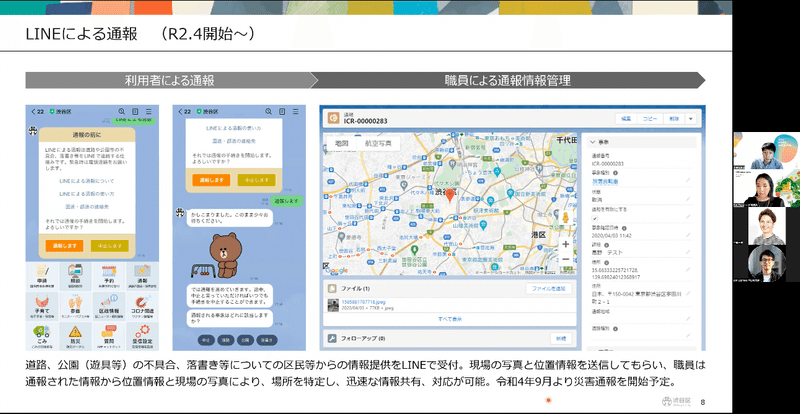Click the ファイル section icon

(x=332, y=288)
